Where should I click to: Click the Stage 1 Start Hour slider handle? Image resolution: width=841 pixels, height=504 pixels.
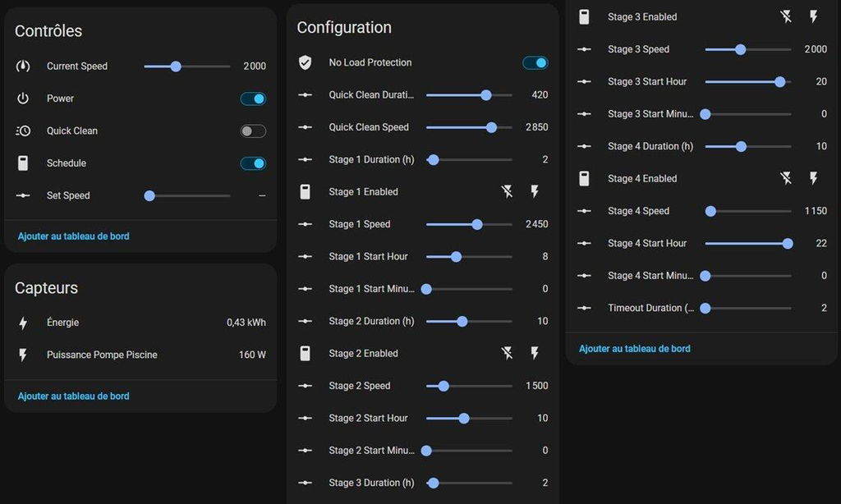click(456, 257)
